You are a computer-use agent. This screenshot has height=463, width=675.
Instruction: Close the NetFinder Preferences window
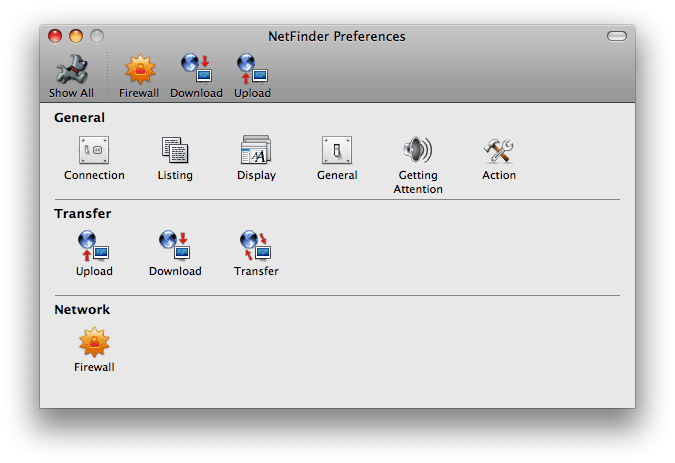[55, 36]
